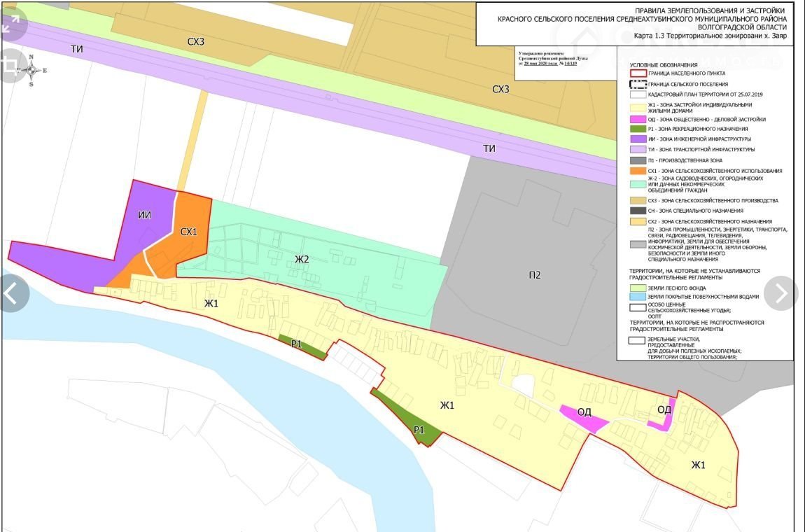
Task: Click the fullscreen expand arrows icon
Action: [x=11, y=24]
